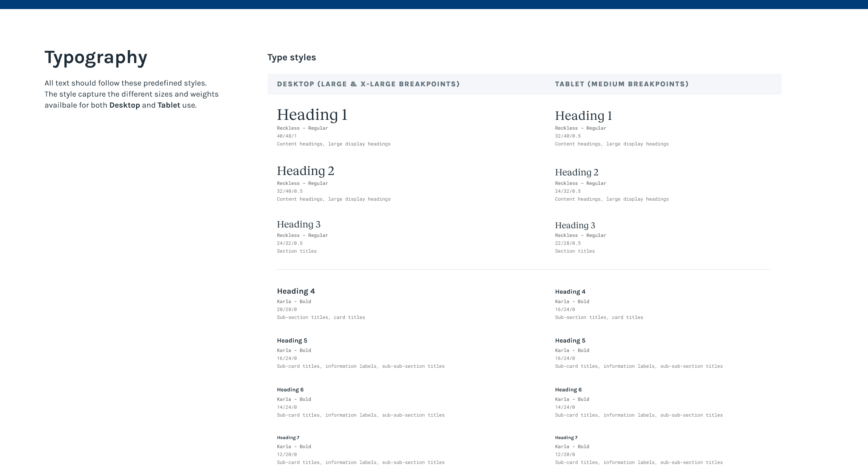Image resolution: width=868 pixels, height=473 pixels.
Task: Click the desktop Heading 2 sample text
Action: pos(305,171)
